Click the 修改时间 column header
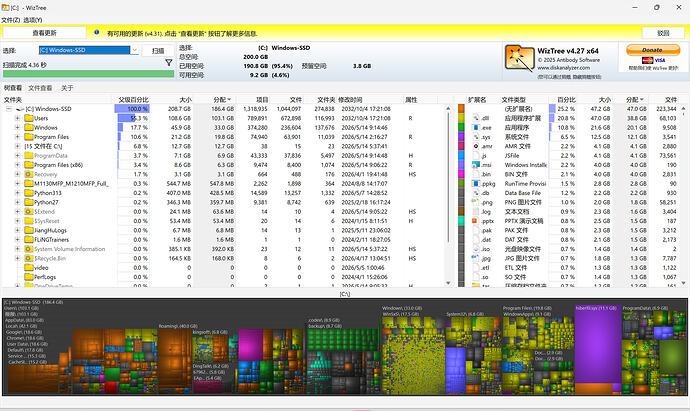The image size is (690, 411). click(350, 99)
